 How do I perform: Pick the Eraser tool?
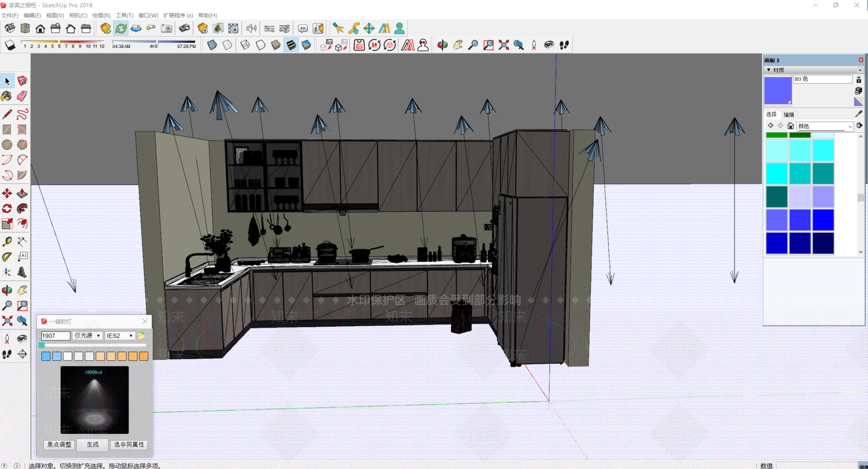[22, 96]
